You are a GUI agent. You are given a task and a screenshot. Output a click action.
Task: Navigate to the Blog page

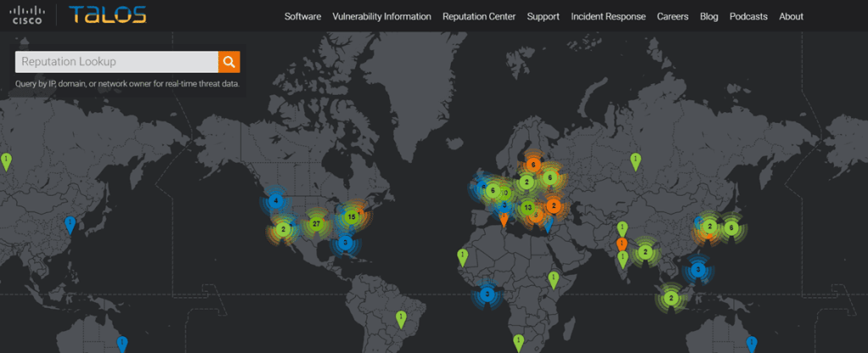coord(709,16)
